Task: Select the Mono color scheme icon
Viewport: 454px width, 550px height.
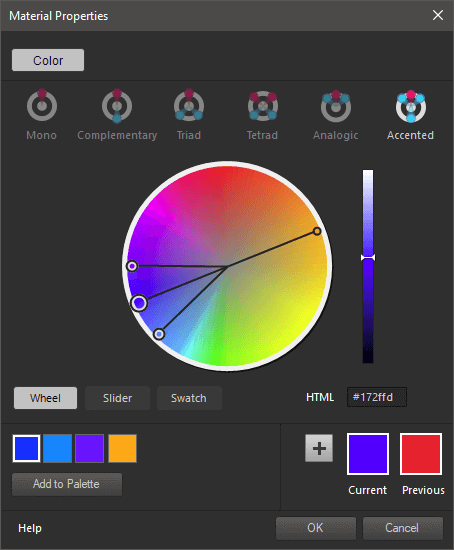Action: pyautogui.click(x=42, y=105)
